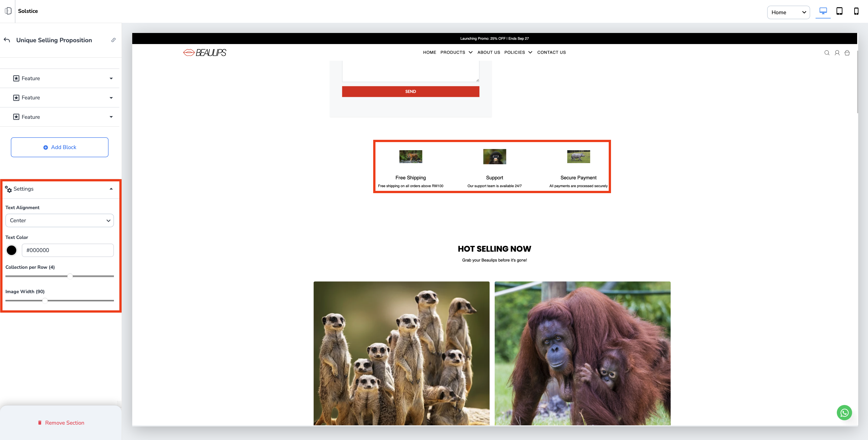Screen dimensions: 868x440
Task: Switch to desktop preview mode
Action: 823,11
